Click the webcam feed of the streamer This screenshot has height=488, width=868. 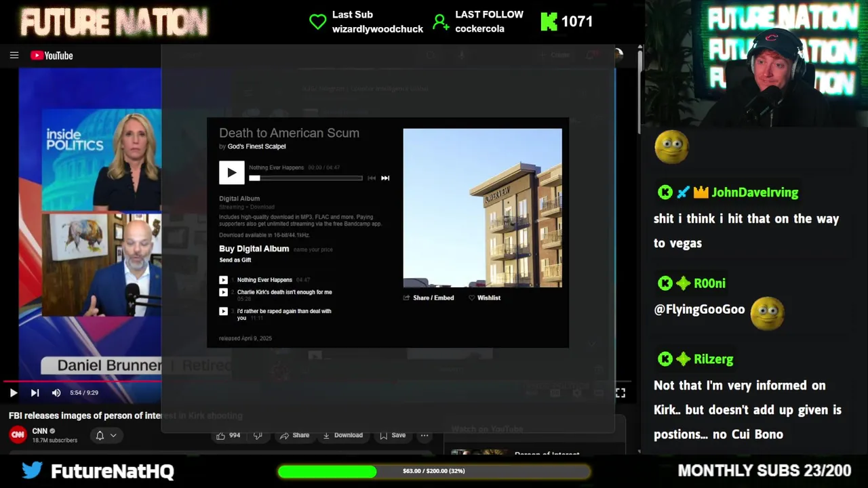756,64
